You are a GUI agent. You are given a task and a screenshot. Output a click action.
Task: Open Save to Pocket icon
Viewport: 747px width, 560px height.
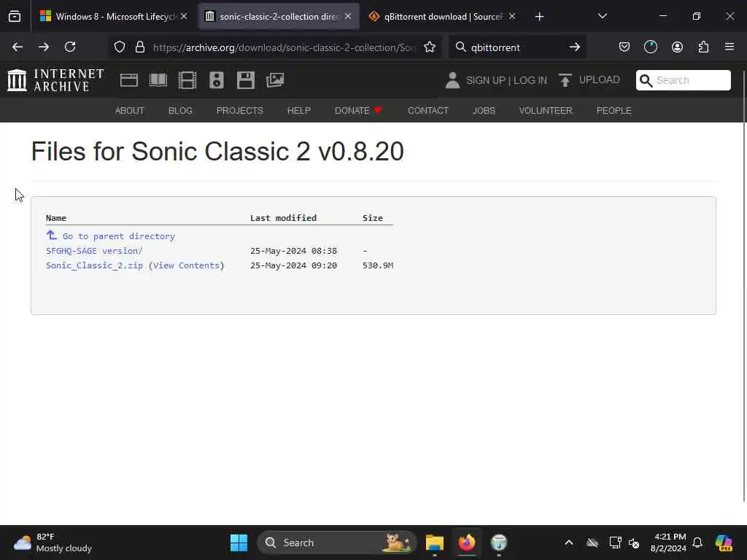point(624,47)
